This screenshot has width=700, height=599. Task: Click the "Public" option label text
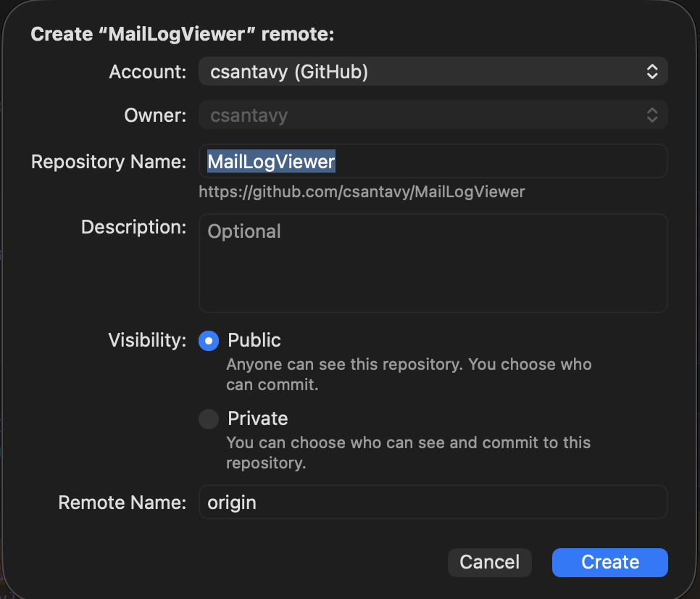[x=254, y=340]
